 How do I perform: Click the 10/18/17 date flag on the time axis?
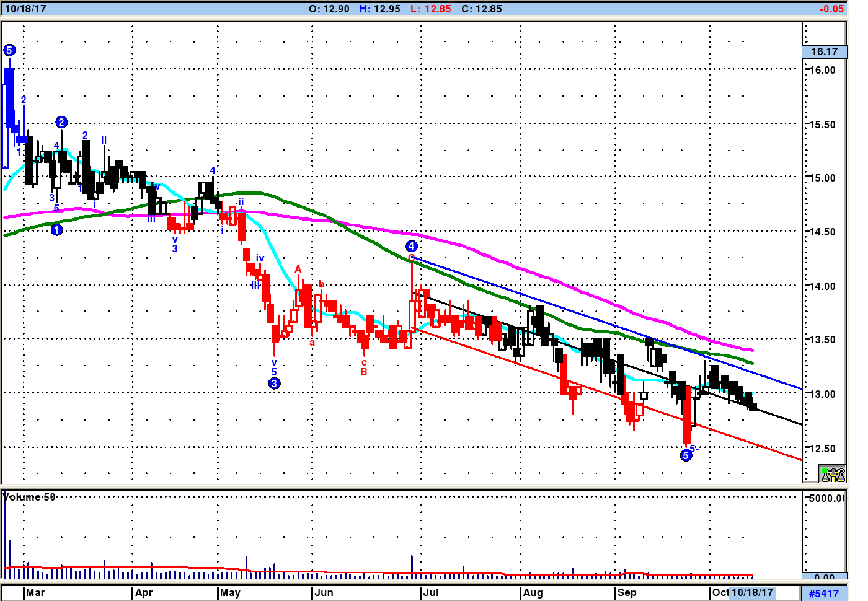[x=752, y=592]
